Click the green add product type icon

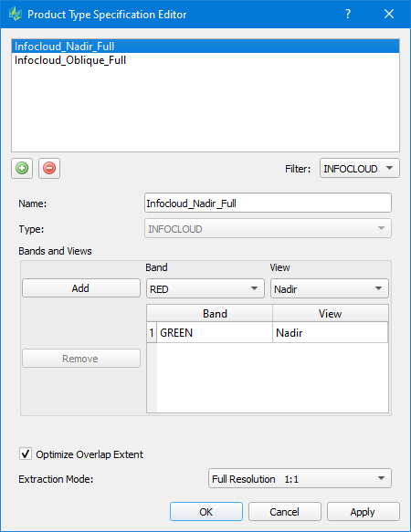click(22, 168)
